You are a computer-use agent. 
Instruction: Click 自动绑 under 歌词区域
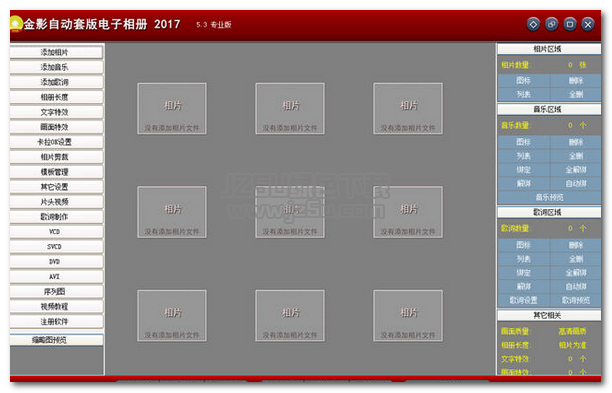tap(575, 286)
